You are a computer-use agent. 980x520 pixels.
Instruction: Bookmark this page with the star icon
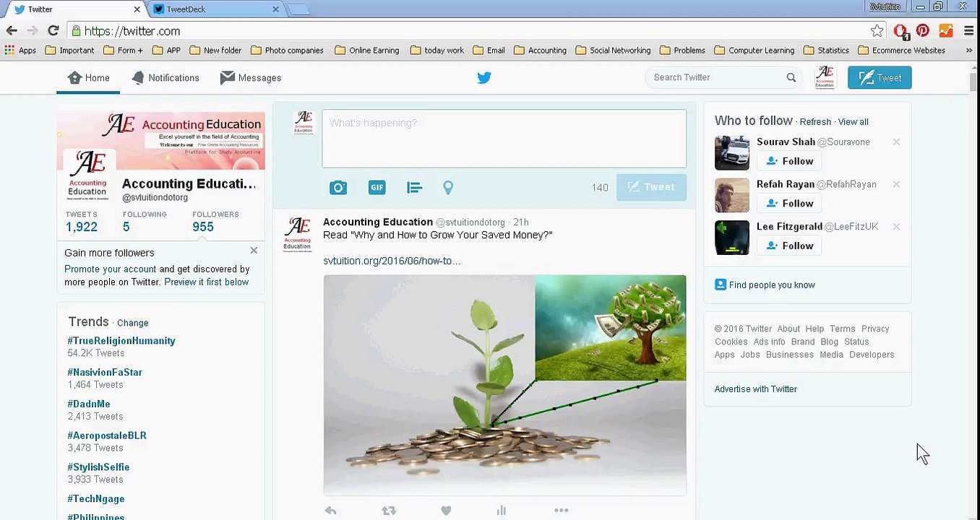(877, 31)
